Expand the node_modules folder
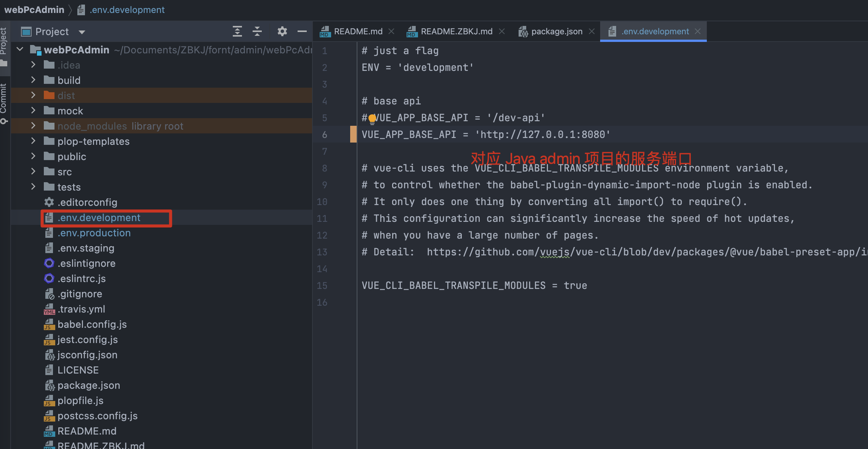 click(33, 126)
